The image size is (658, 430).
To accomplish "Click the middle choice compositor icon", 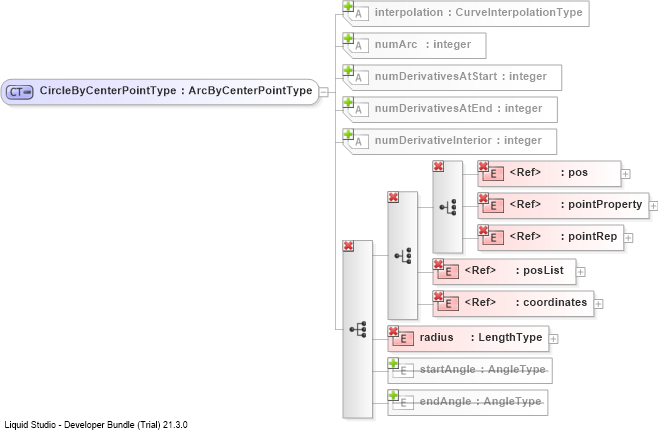I will (403, 255).
